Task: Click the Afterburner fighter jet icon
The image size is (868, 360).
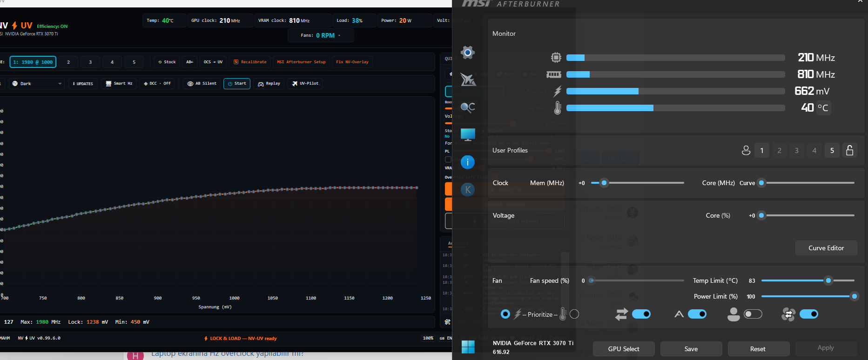Action: tap(468, 80)
